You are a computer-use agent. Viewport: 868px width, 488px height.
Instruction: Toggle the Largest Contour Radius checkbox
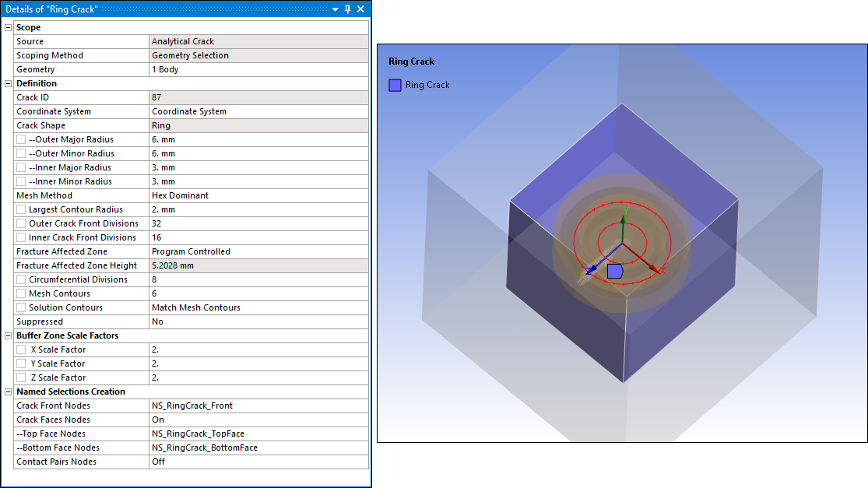tap(21, 209)
